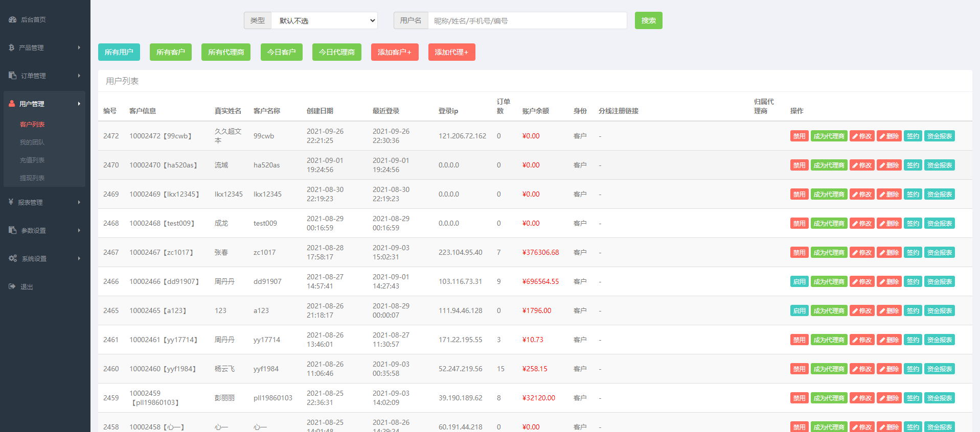
Task: Expand the 报表管理 menu arrow
Action: (79, 202)
